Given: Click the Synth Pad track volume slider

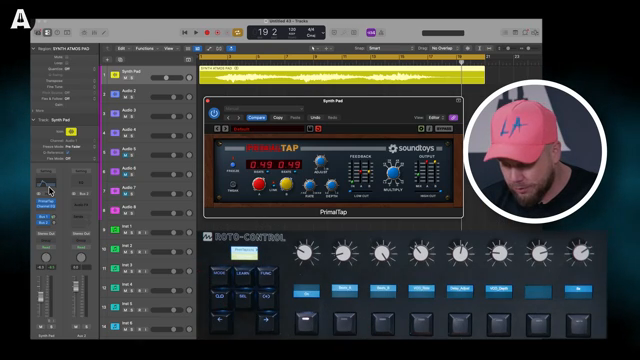Looking at the screenshot, I should [x=167, y=78].
